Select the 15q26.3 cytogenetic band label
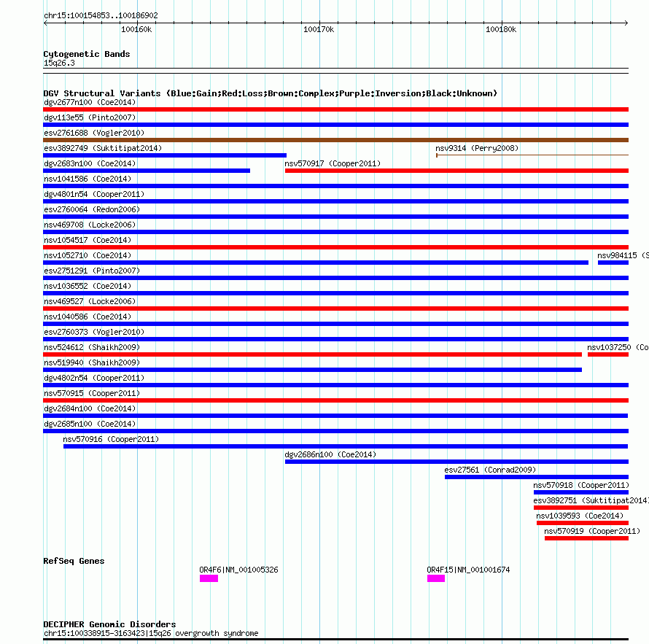649x644 pixels. pyautogui.click(x=59, y=63)
